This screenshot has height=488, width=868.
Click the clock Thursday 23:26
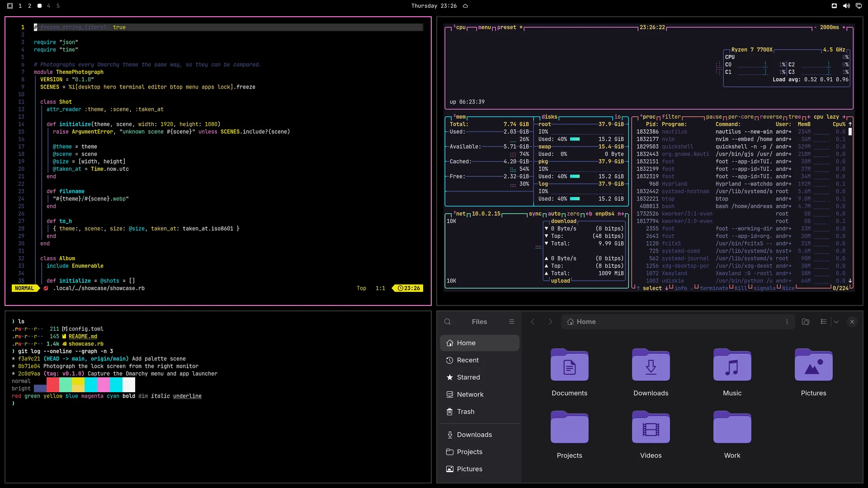[434, 6]
